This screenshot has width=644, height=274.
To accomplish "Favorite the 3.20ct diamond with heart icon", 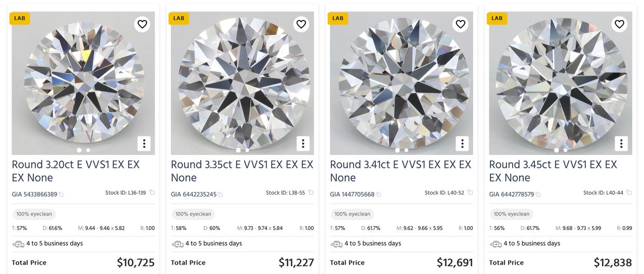I will (142, 24).
